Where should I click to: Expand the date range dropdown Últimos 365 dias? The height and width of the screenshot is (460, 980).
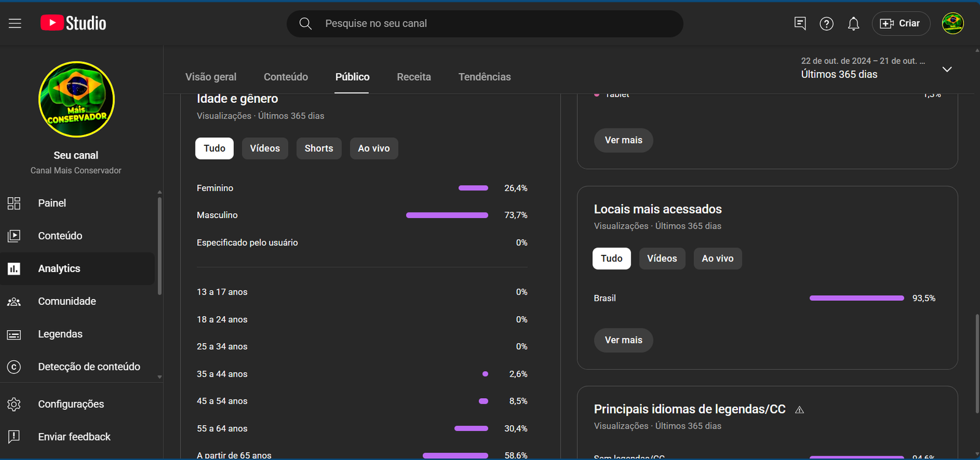tap(946, 69)
